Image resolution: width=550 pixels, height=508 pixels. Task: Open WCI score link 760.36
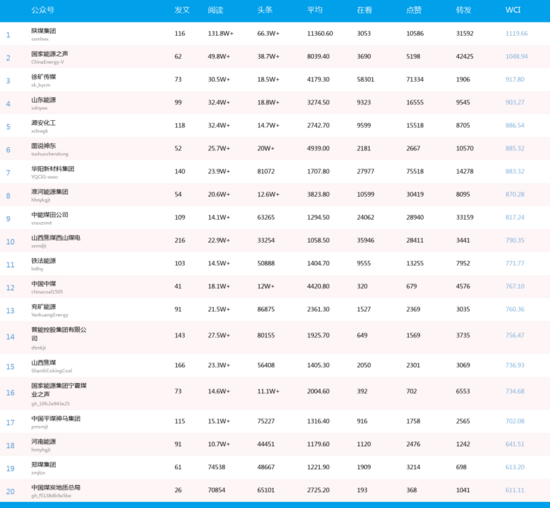coord(515,309)
